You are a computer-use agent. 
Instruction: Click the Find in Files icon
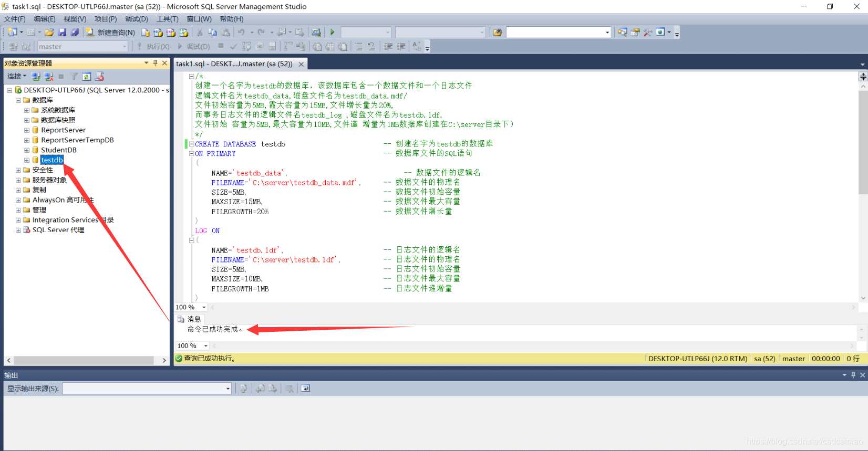pyautogui.click(x=497, y=32)
